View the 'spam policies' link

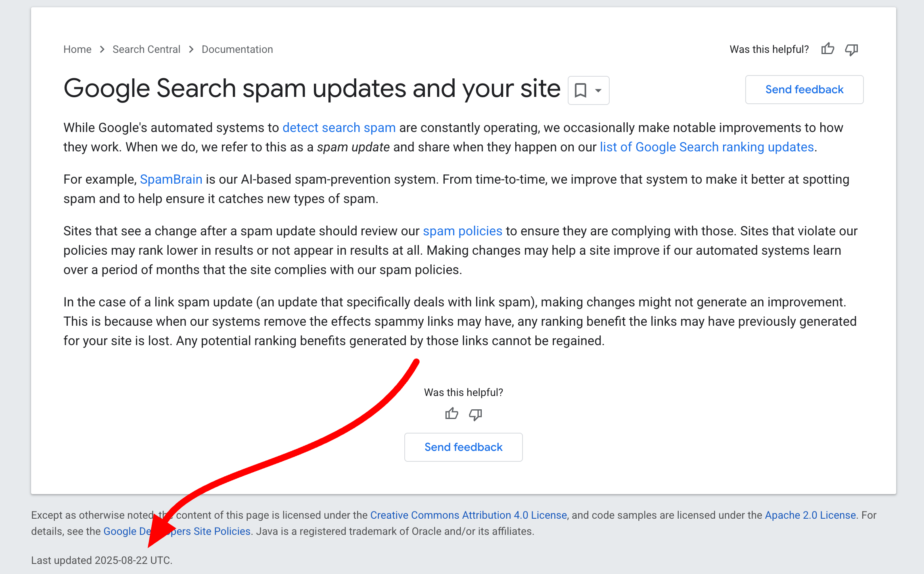[462, 230]
